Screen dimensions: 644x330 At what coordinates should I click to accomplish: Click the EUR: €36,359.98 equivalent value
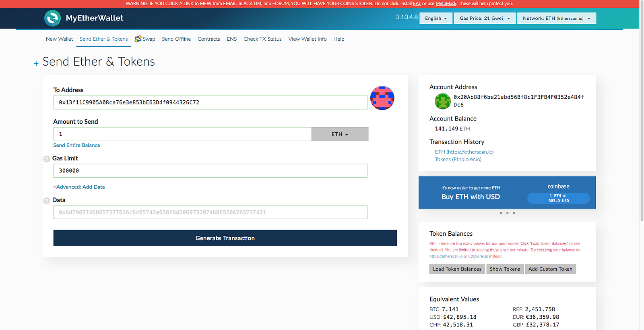point(536,317)
